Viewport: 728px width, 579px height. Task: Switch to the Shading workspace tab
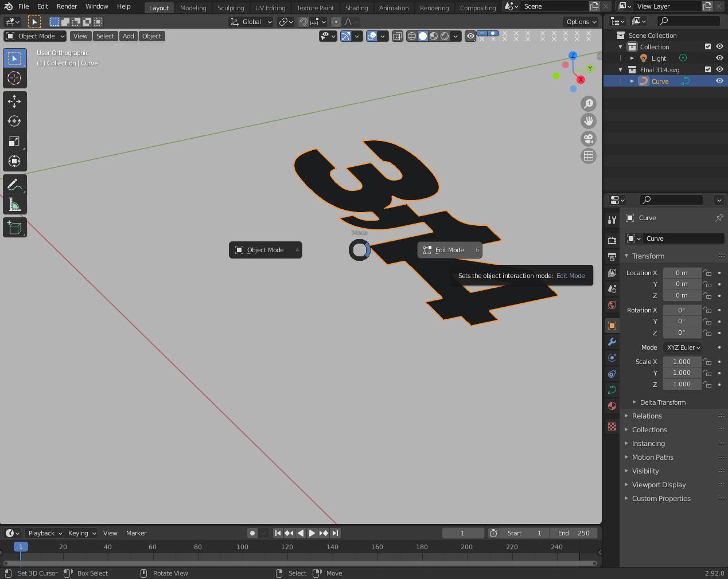356,7
